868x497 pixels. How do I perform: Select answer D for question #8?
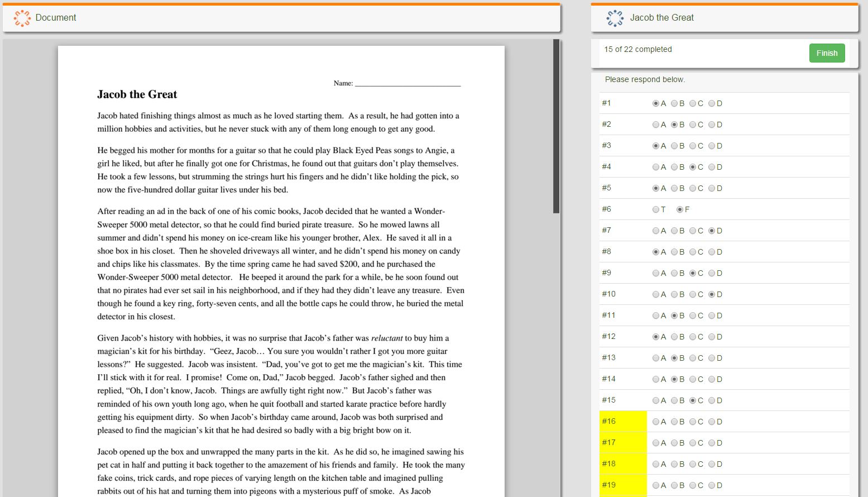(x=712, y=252)
